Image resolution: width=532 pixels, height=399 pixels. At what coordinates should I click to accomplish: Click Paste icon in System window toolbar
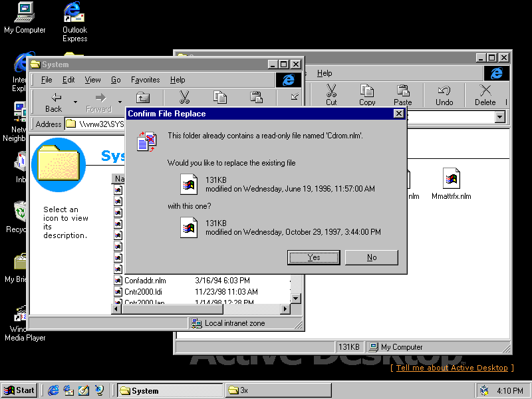256,97
